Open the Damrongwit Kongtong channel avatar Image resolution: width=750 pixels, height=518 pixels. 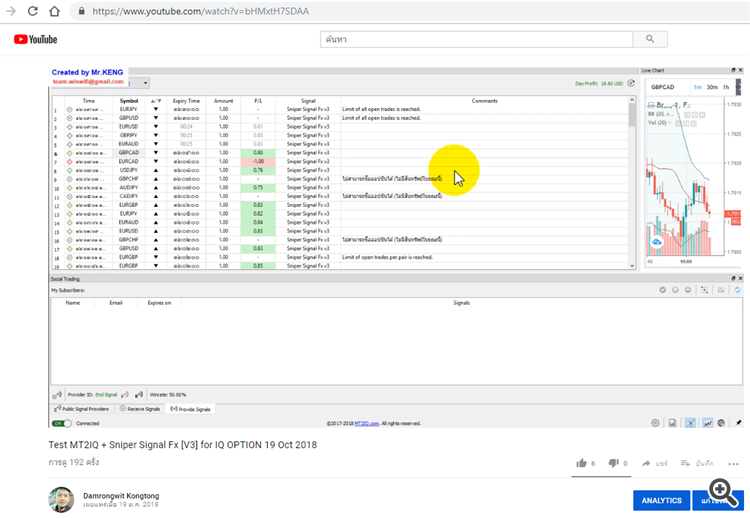pyautogui.click(x=61, y=500)
